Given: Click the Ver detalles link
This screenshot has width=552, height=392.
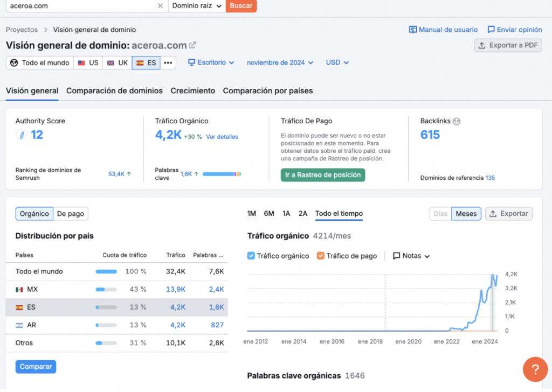Looking at the screenshot, I should tap(222, 137).
